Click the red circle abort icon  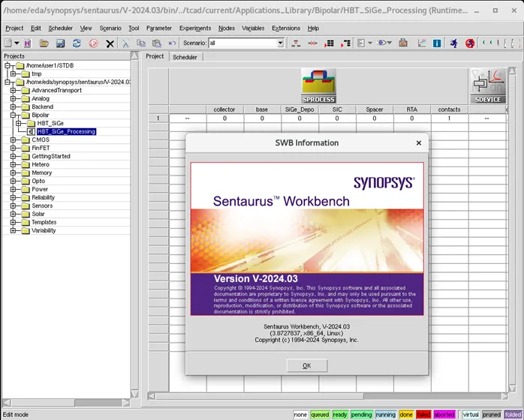click(x=93, y=43)
